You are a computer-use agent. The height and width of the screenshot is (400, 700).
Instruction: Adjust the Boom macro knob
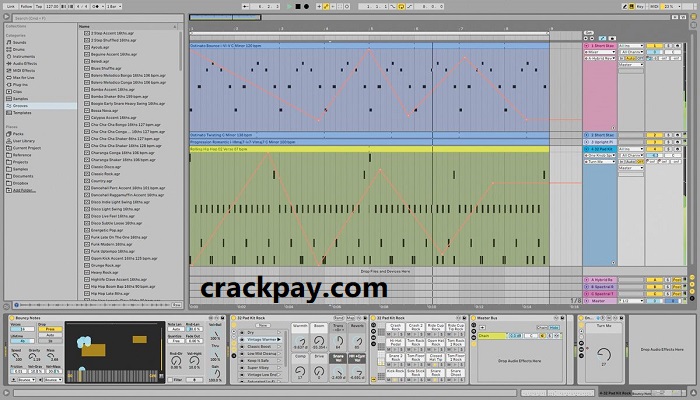(319, 342)
